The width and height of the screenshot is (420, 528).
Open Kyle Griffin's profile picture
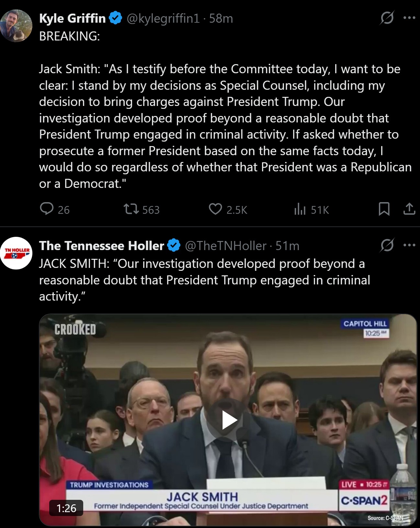(16, 26)
